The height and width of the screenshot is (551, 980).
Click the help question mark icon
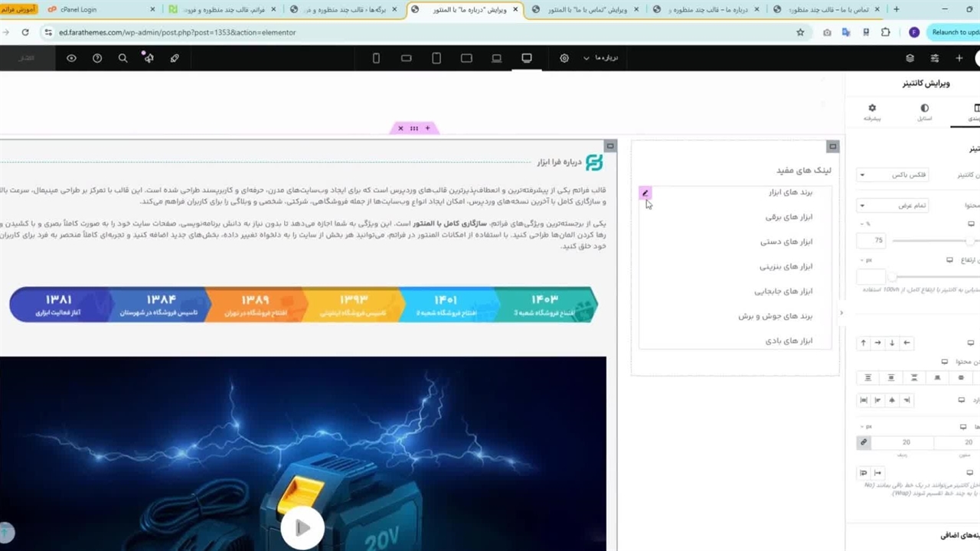pyautogui.click(x=97, y=58)
